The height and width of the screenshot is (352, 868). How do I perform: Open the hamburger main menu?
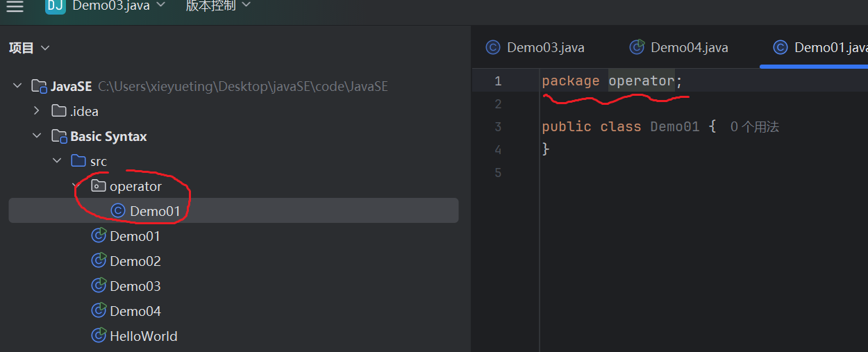(x=15, y=7)
